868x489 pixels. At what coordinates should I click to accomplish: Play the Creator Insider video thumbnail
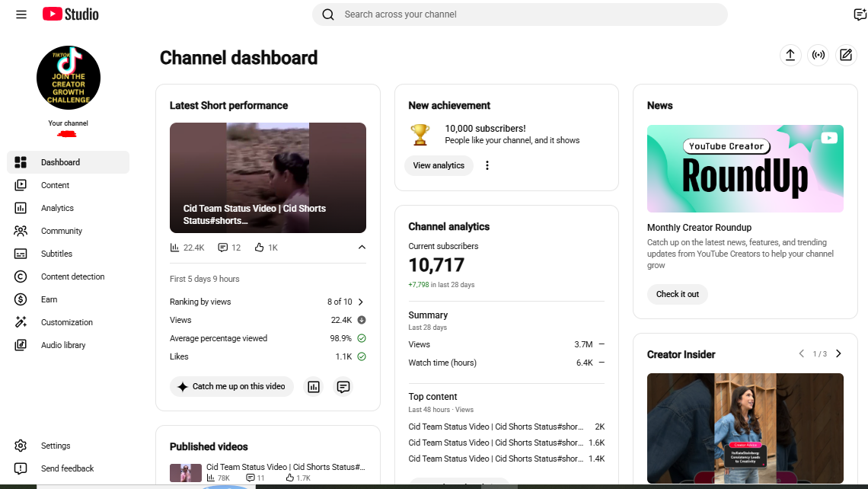(x=745, y=428)
